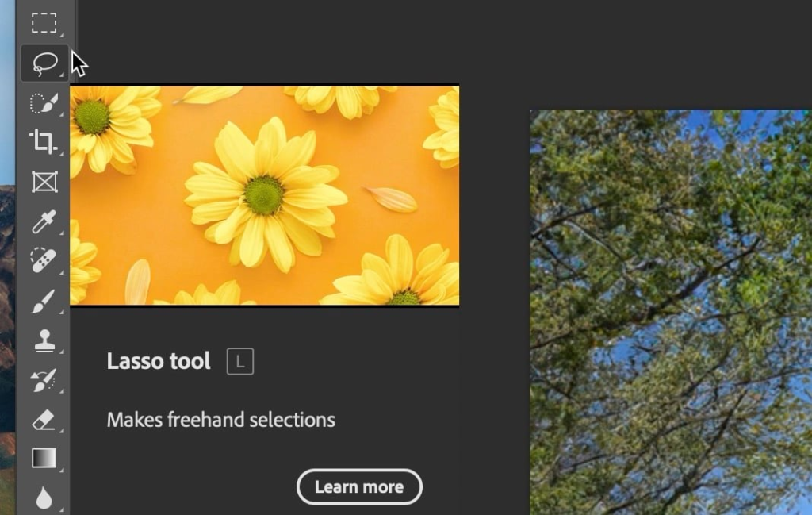The width and height of the screenshot is (812, 515).
Task: Click the "Makes freehand selections" description text
Action: click(x=220, y=420)
